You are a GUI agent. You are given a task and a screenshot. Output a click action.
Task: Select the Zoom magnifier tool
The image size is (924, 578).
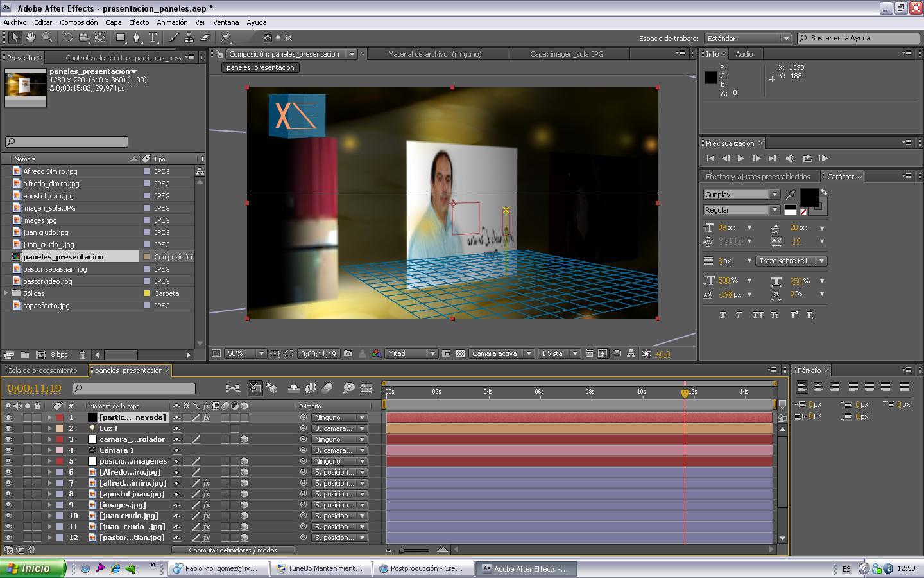pos(47,38)
